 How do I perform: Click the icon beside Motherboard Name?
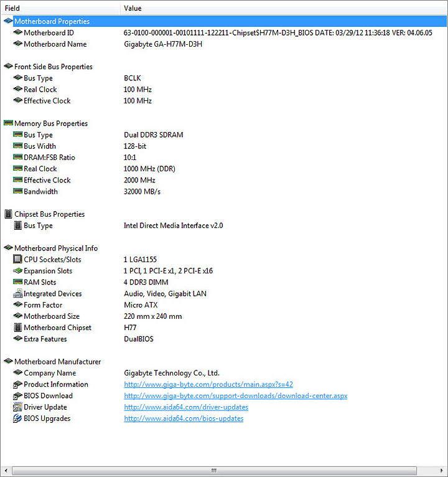pyautogui.click(x=17, y=44)
